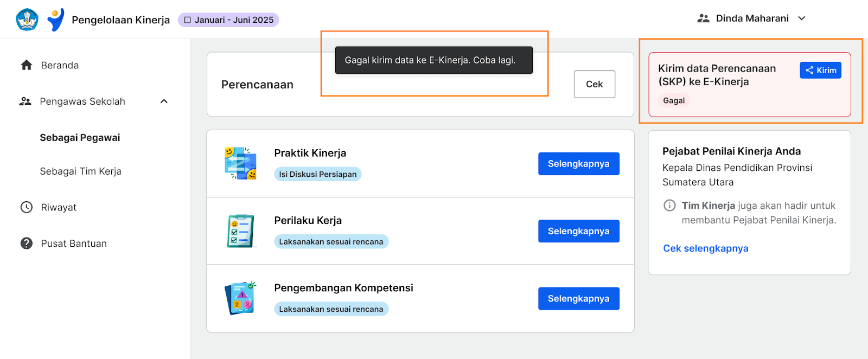Click the blue Pengelolaan Kinerja app logo
Viewport: 868px width, 359px height.
[x=56, y=20]
